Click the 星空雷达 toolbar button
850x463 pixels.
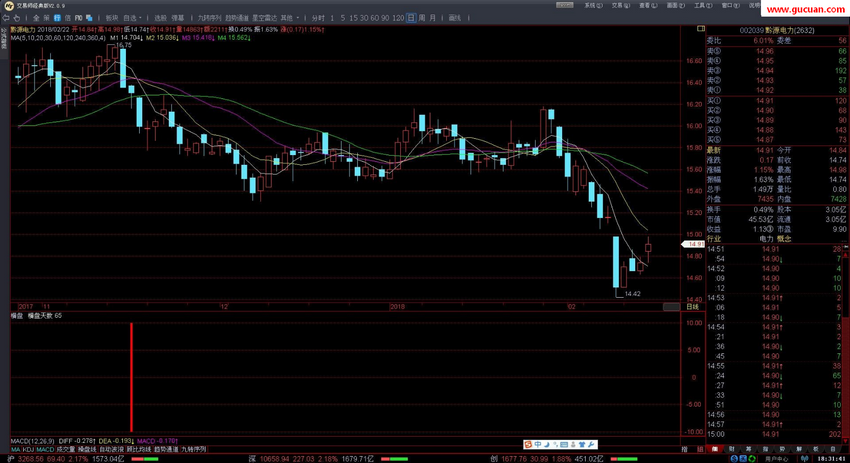pos(265,18)
